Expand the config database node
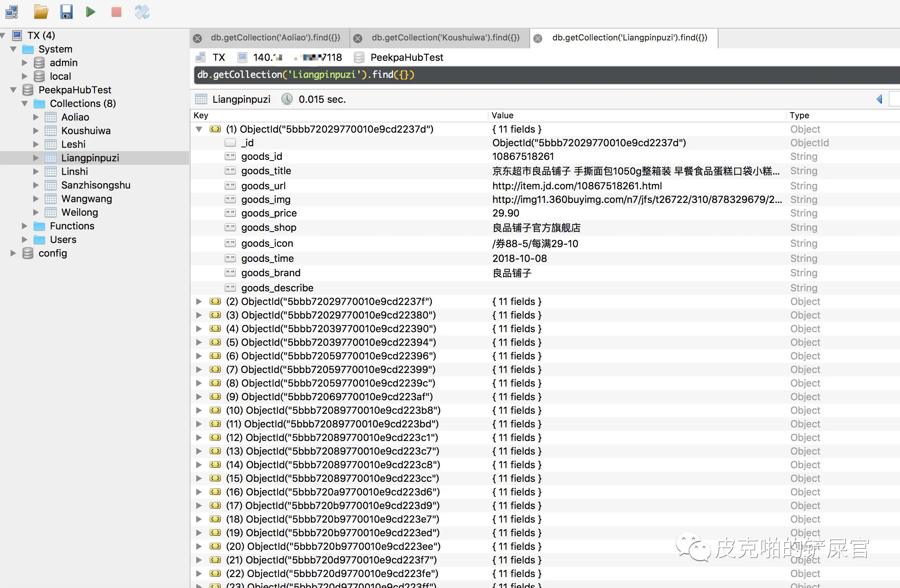Image resolution: width=900 pixels, height=588 pixels. pos(13,253)
